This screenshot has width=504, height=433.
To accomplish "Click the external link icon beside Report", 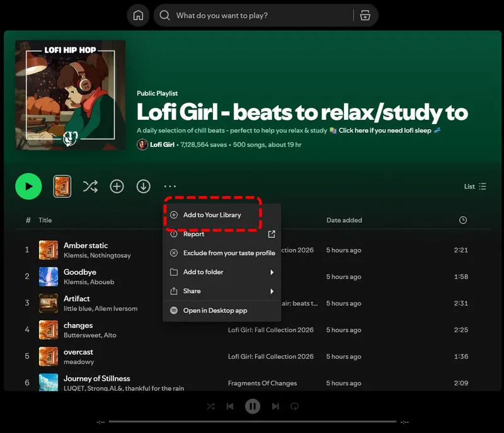I will point(272,234).
